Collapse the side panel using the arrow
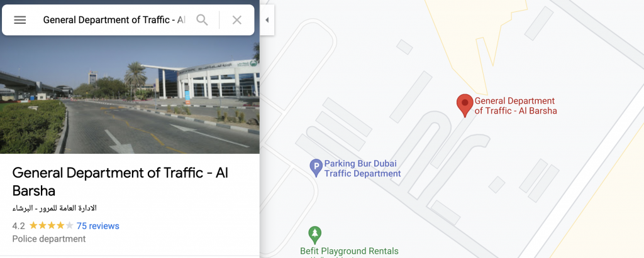The width and height of the screenshot is (644, 258). pyautogui.click(x=267, y=19)
